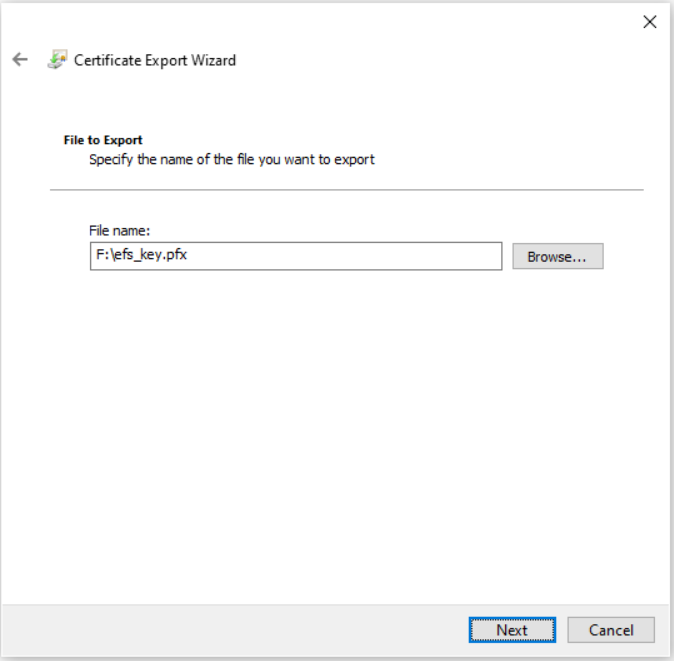Click the blank white area below the file name field
Screen dimensions: 674x661
[x=336, y=420]
